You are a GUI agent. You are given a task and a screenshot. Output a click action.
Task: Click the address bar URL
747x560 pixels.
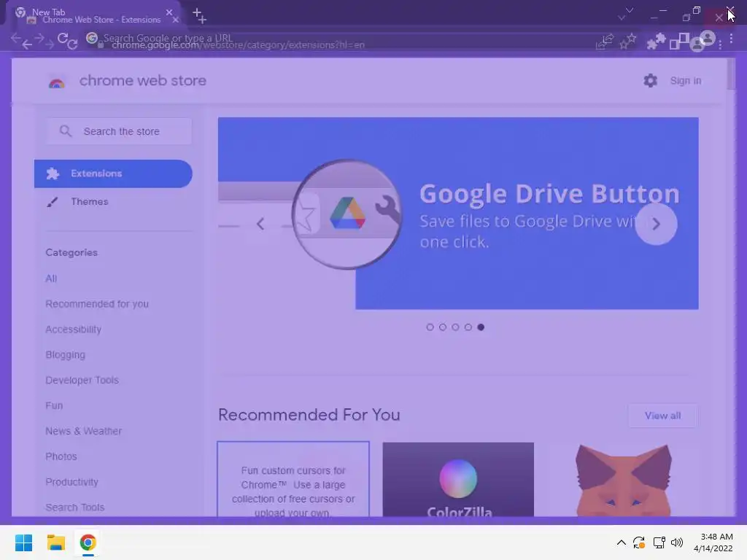239,44
